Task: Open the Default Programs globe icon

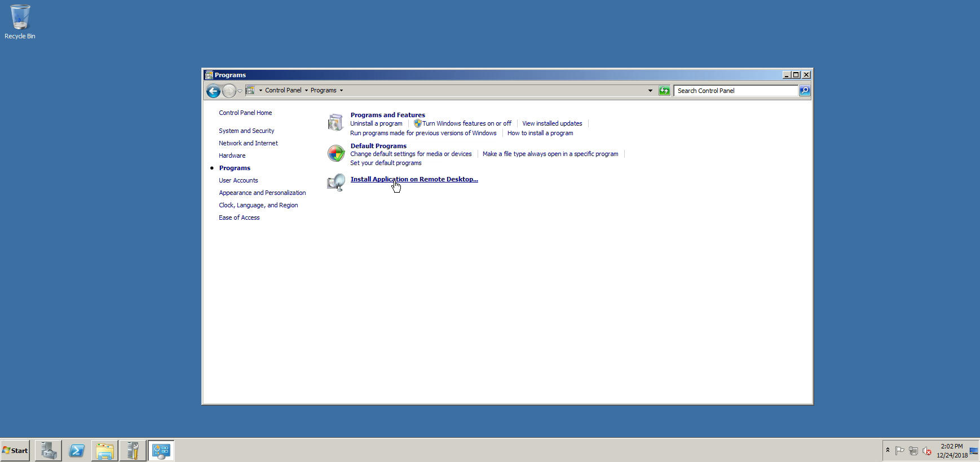Action: tap(336, 153)
